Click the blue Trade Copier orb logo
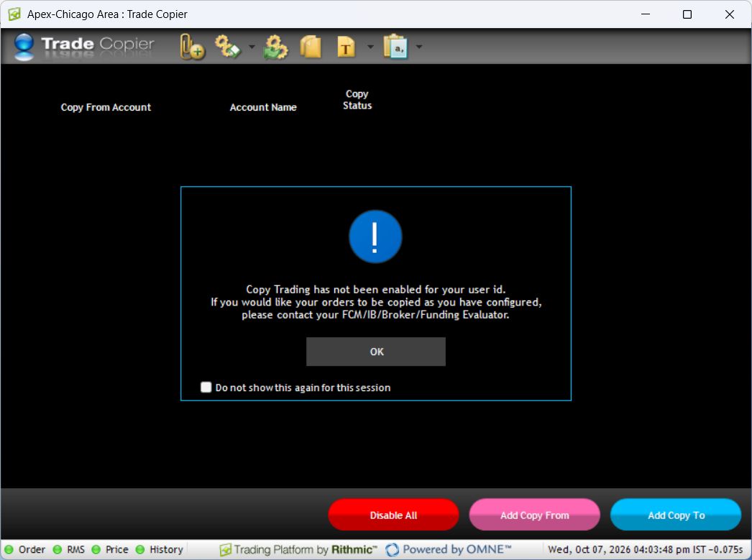The height and width of the screenshot is (560, 752). 24,47
